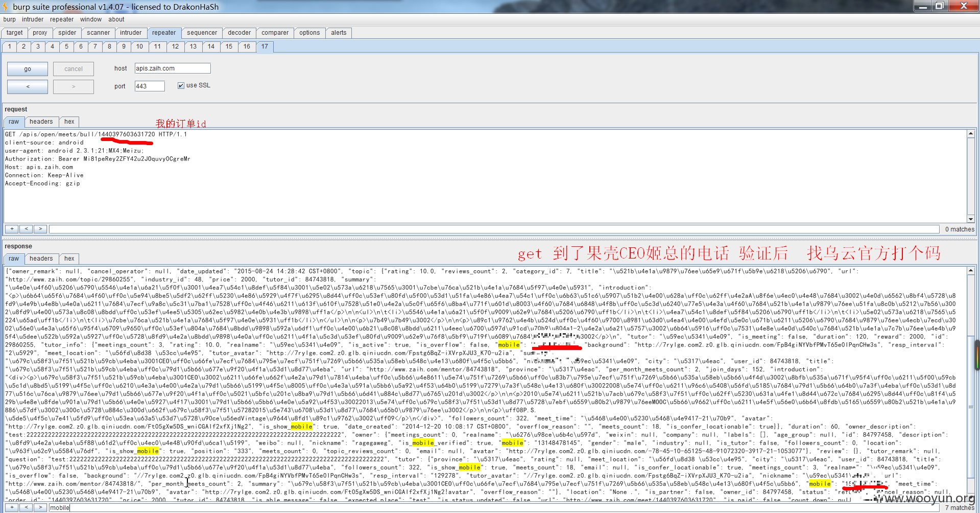The image size is (980, 513).
Task: Open the intruder menu in the menu bar
Action: (x=33, y=19)
